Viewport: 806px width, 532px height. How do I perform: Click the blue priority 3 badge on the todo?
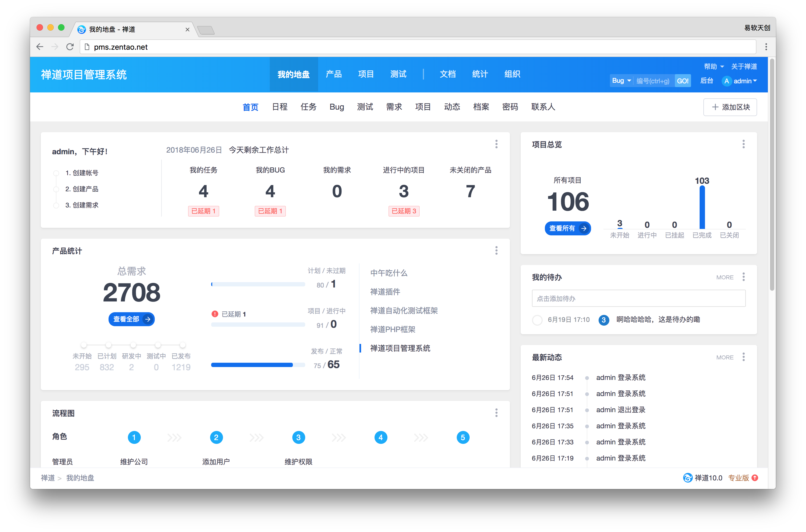tap(603, 320)
